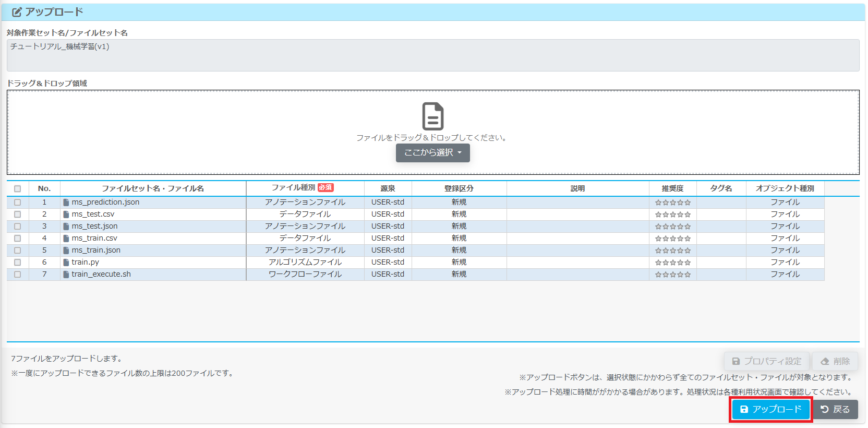This screenshot has width=868, height=428.
Task: Click the 戻る button to go back
Action: tap(835, 410)
